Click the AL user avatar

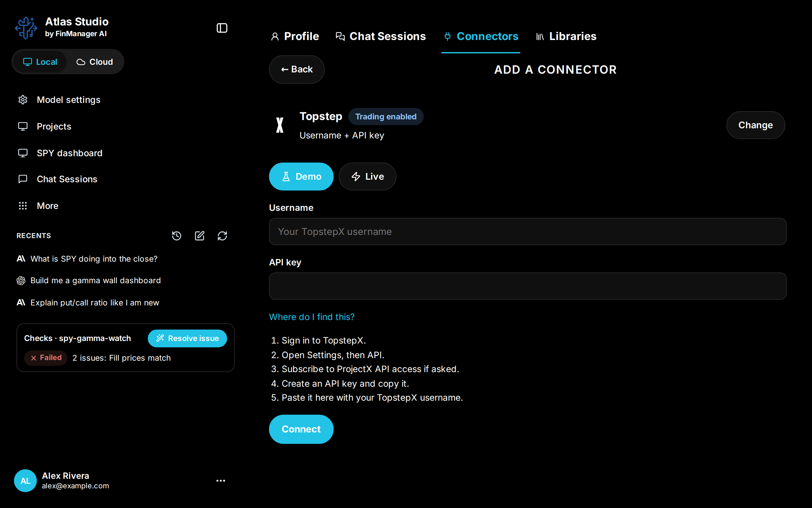tap(25, 481)
